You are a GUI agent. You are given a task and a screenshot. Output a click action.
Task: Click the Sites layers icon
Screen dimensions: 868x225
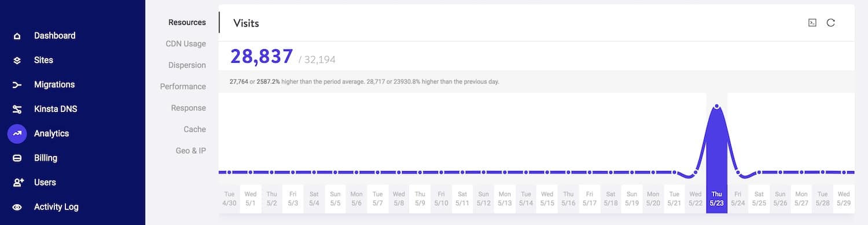[17, 60]
